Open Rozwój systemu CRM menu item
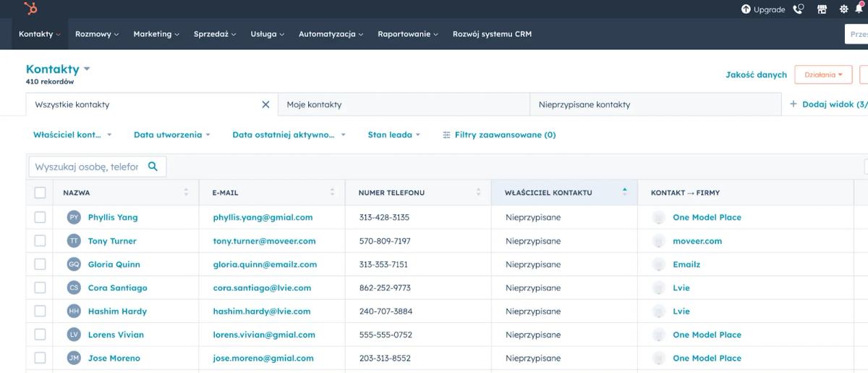 [x=492, y=34]
